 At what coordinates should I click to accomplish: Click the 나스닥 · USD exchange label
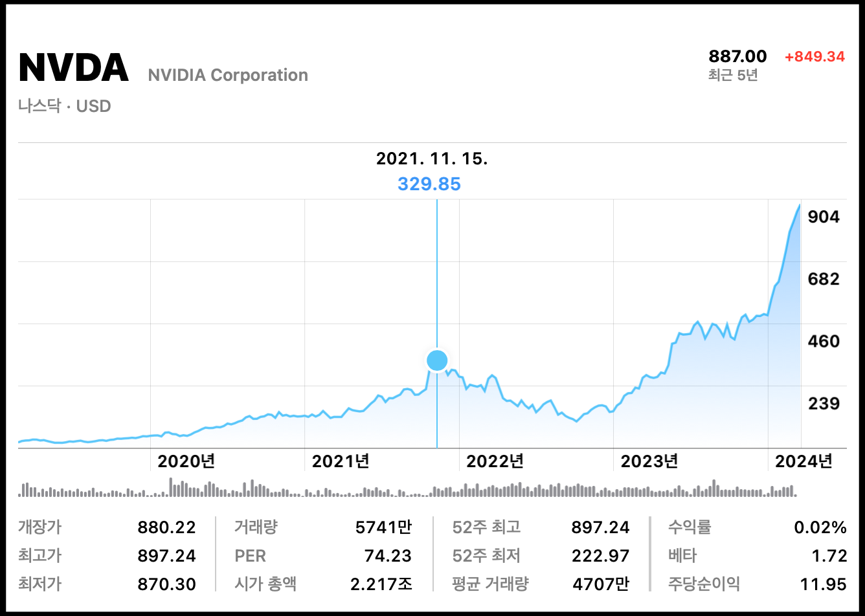coord(65,105)
